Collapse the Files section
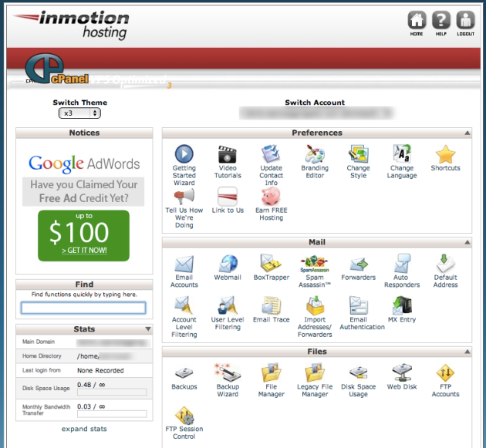The image size is (486, 448). pos(467,352)
